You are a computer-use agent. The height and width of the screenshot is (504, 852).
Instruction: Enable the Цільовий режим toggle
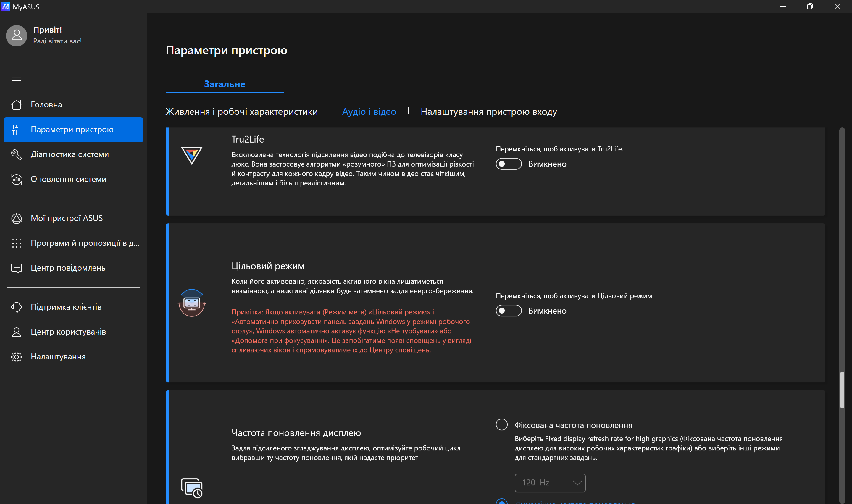tap(508, 311)
